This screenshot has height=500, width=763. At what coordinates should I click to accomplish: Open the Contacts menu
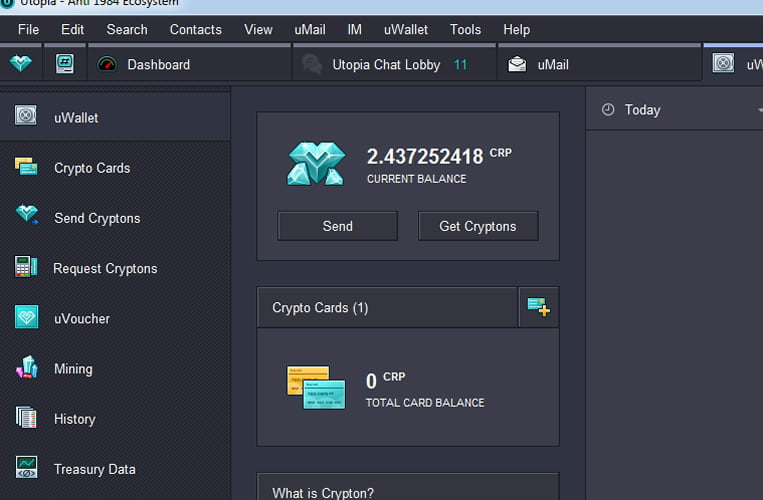tap(195, 29)
